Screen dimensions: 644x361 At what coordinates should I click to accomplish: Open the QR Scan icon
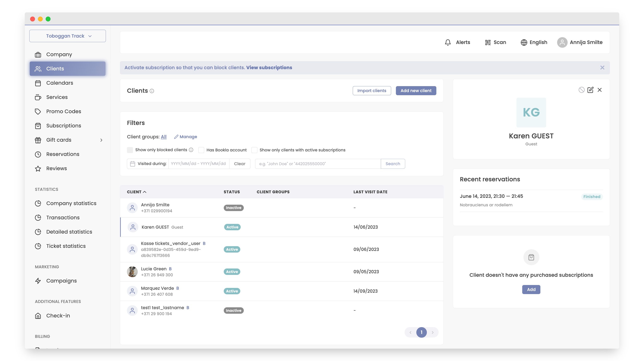tap(488, 42)
